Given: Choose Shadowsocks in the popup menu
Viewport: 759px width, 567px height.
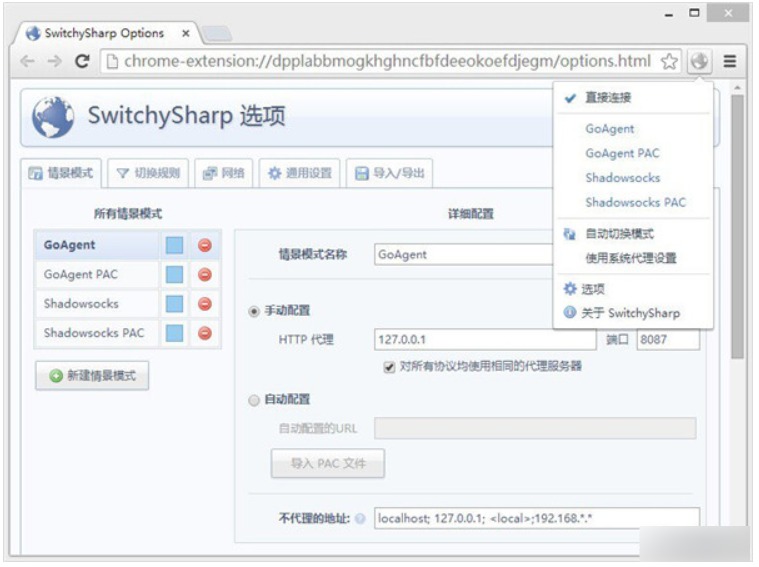Looking at the screenshot, I should click(x=633, y=178).
